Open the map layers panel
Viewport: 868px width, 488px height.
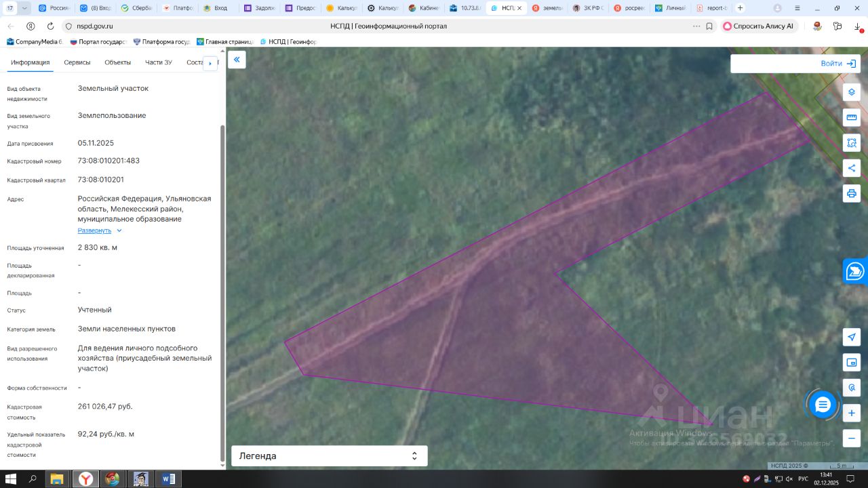(852, 91)
